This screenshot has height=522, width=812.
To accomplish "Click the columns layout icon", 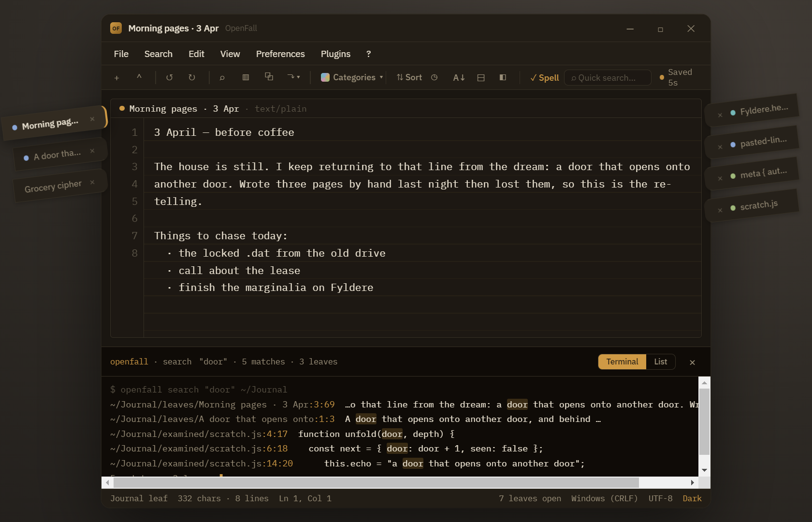I will coord(246,77).
